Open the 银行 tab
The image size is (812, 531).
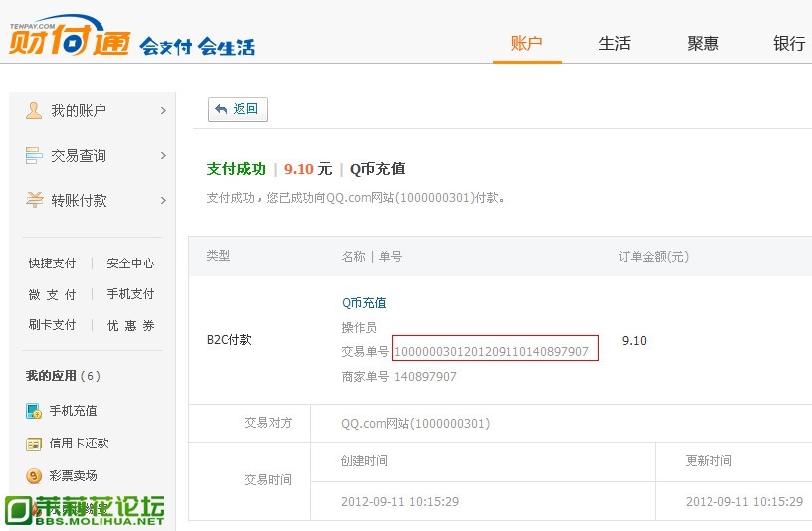[789, 44]
